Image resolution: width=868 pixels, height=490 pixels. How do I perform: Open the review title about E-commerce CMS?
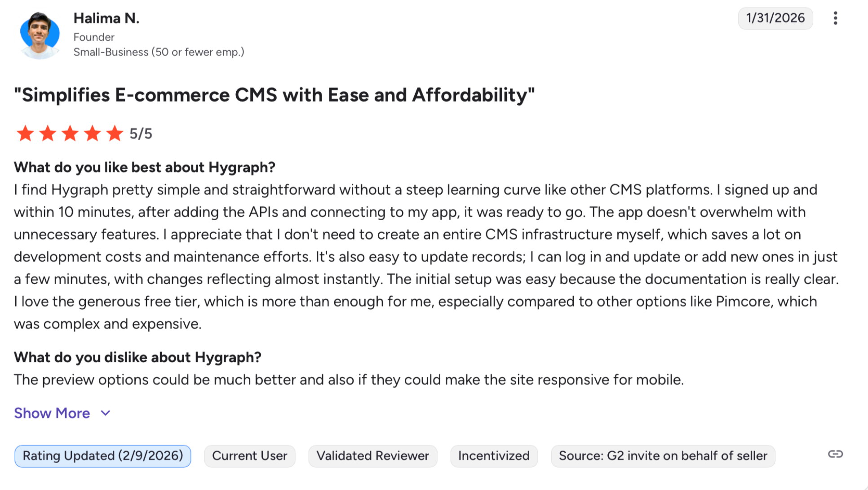pyautogui.click(x=274, y=95)
